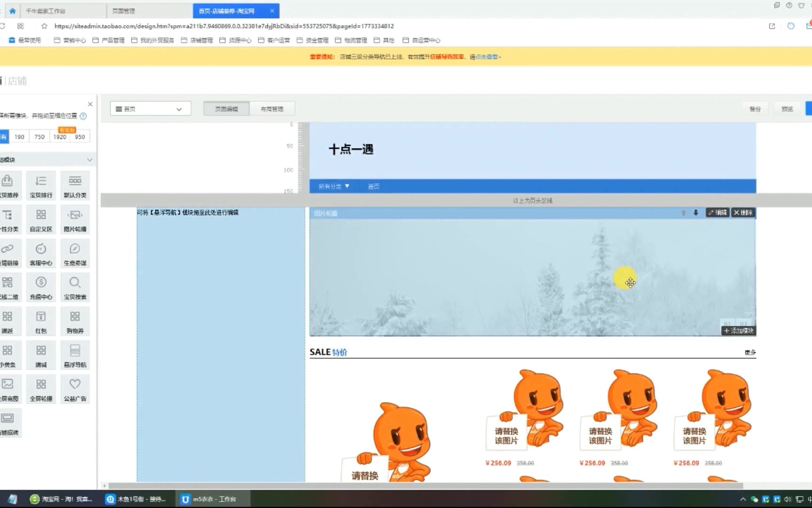Viewport: 812px width, 508px height.
Task: Open the 首页 page selector dropdown
Action: click(150, 109)
